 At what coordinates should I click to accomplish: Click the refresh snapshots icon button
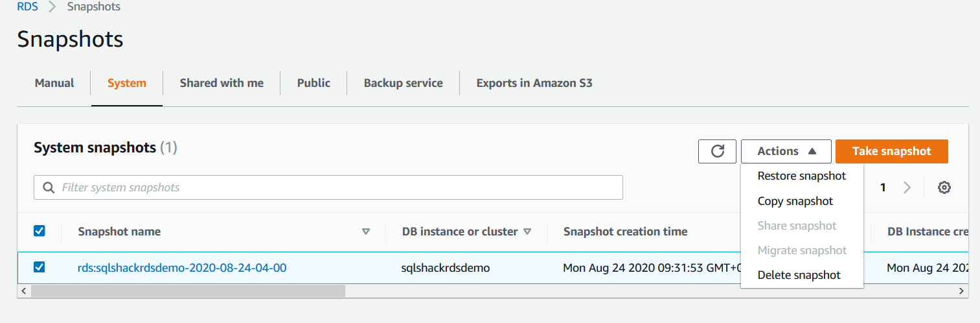(717, 151)
